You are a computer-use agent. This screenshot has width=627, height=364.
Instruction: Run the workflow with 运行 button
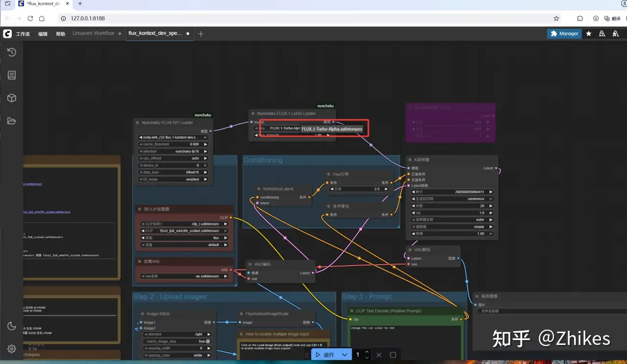click(x=324, y=355)
